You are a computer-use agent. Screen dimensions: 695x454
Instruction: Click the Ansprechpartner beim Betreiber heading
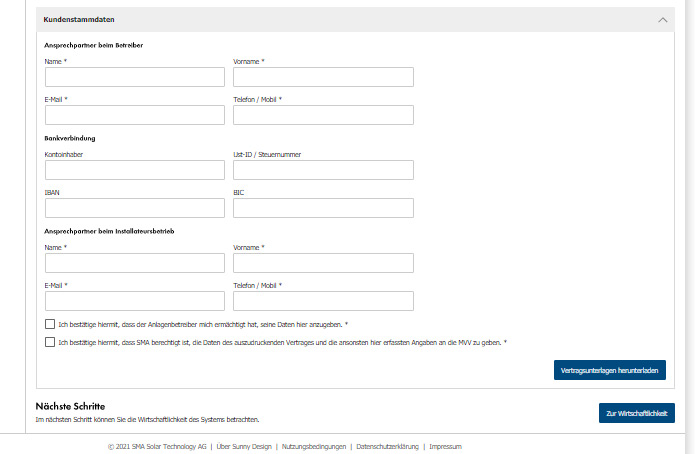[x=94, y=45]
